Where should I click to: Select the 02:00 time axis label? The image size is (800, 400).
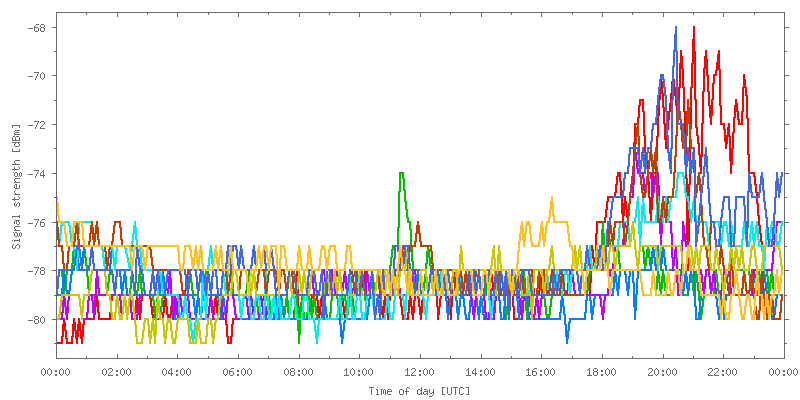point(117,372)
